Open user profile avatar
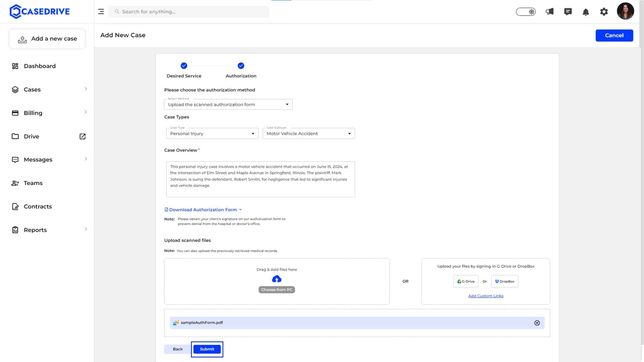The width and height of the screenshot is (644, 362). point(625,11)
